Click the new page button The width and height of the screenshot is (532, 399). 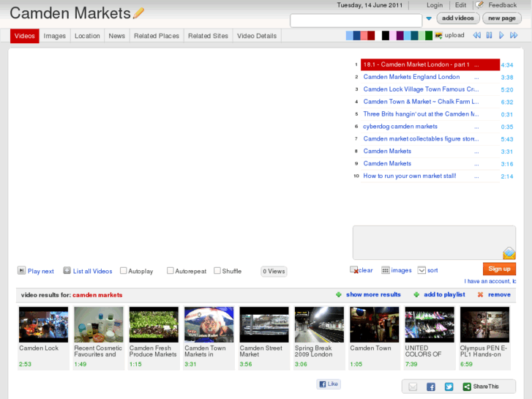(502, 18)
